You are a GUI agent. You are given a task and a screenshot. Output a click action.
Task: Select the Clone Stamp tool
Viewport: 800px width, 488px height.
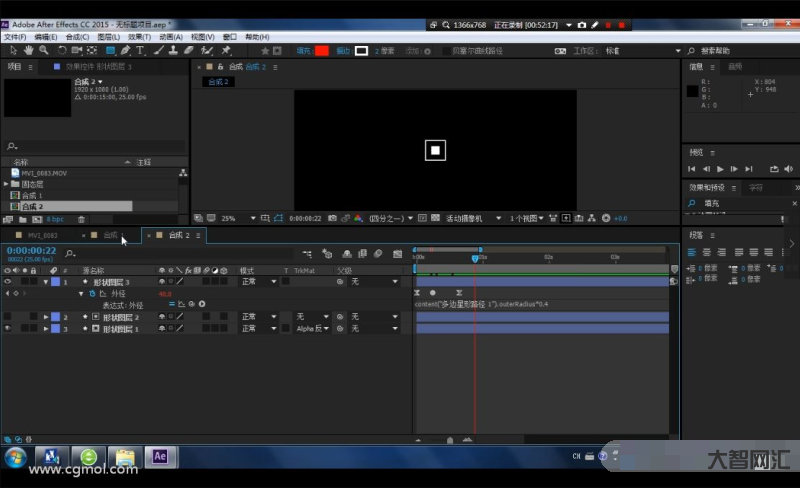173,50
